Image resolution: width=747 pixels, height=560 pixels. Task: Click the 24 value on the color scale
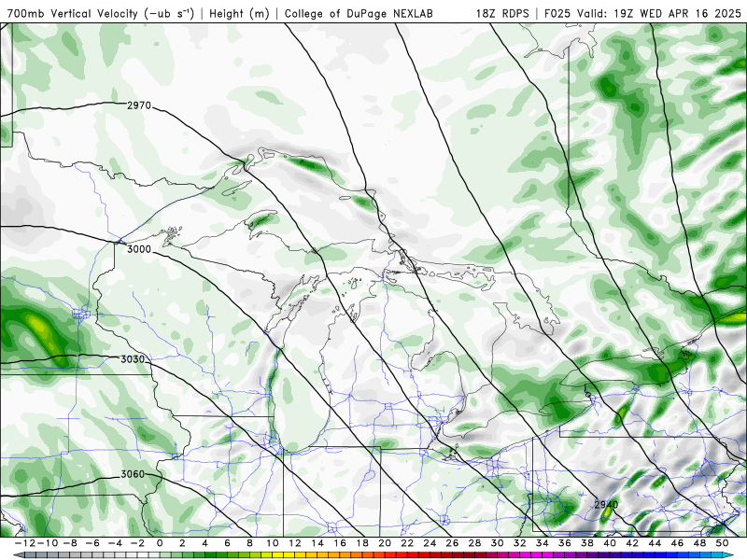point(430,543)
